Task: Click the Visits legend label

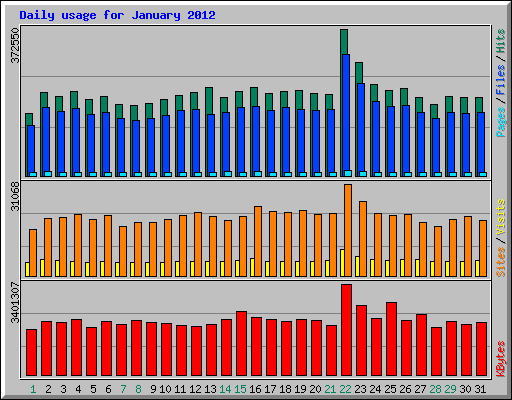Action: (x=501, y=217)
